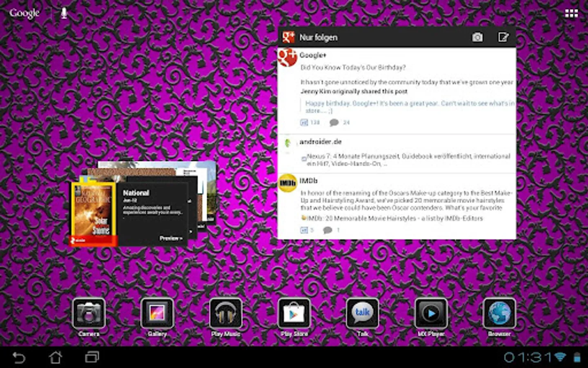Open comments on the Google+ birthday post
This screenshot has height=368, width=588.
click(340, 122)
